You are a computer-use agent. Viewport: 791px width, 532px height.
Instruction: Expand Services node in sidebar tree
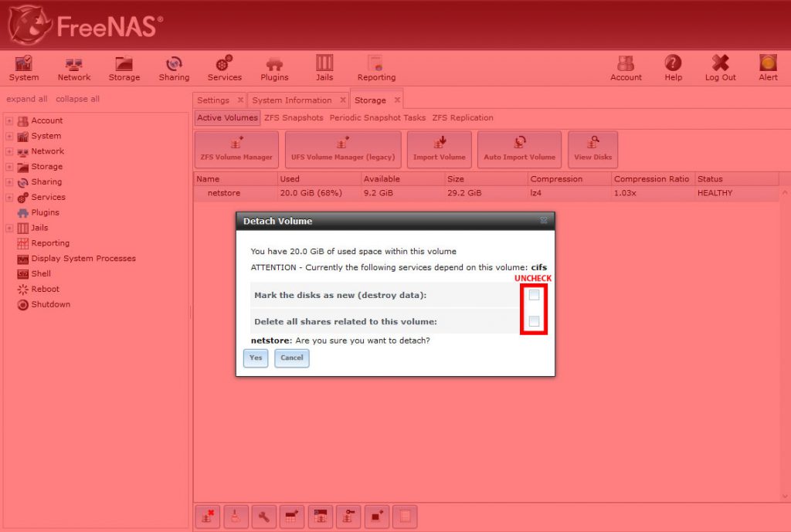9,197
